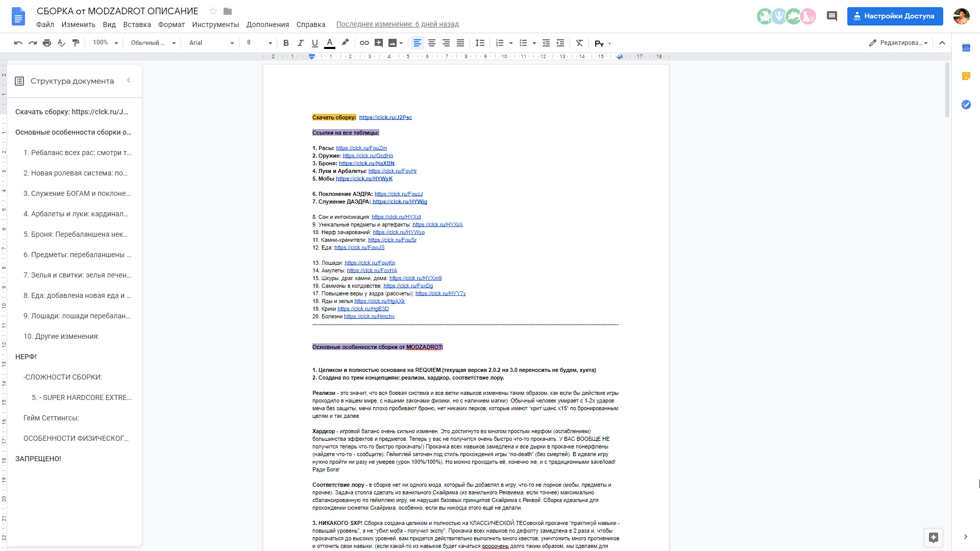Click the text color A swatch
The image size is (980, 551).
[330, 43]
